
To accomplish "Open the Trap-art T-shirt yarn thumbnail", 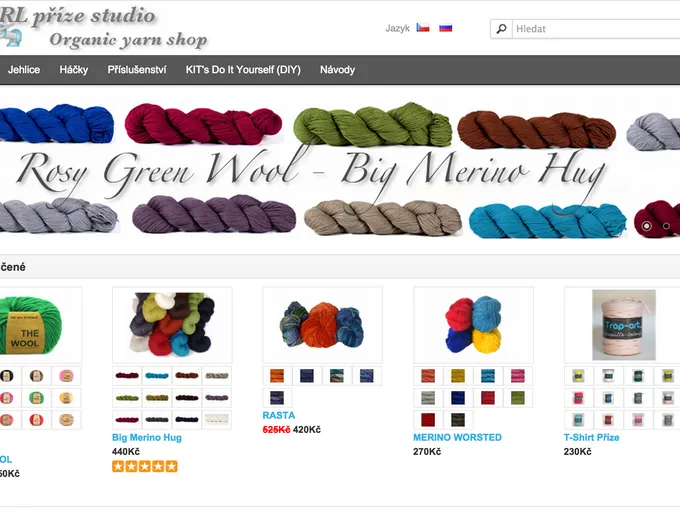I will [x=624, y=325].
